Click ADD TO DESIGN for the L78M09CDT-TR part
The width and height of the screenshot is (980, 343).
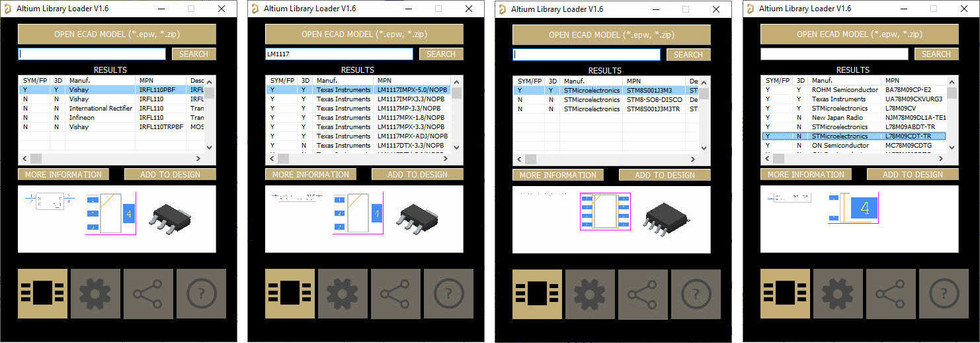(x=913, y=175)
